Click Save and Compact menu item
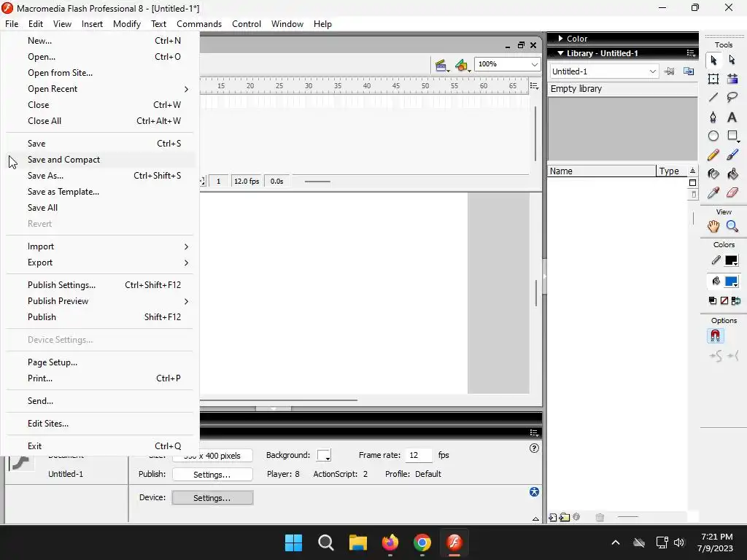747x560 pixels. [x=100, y=160]
